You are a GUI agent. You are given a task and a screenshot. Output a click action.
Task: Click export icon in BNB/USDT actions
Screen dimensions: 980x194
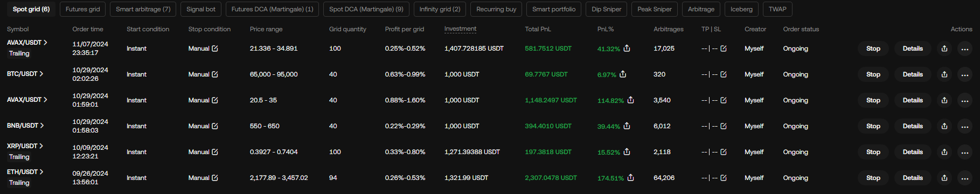pos(944,126)
